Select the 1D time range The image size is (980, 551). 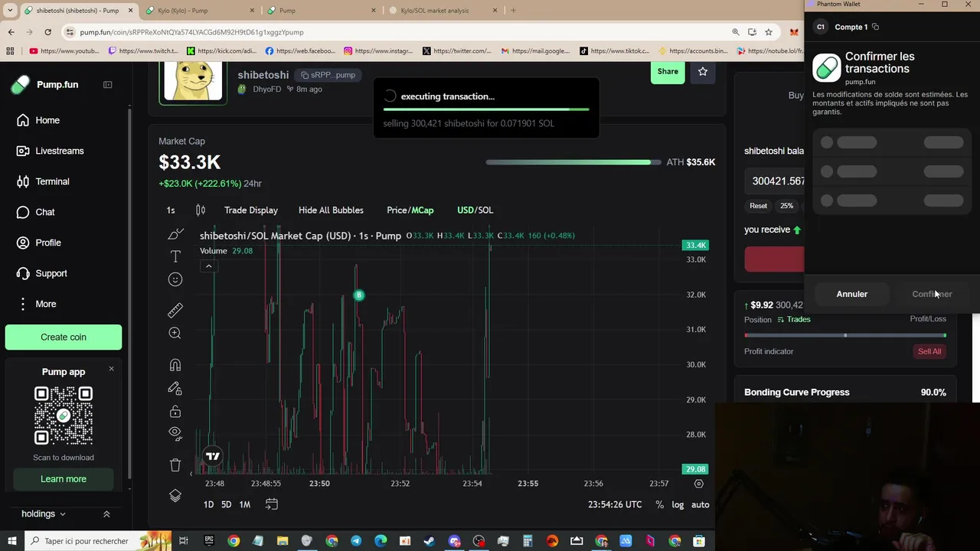click(208, 504)
